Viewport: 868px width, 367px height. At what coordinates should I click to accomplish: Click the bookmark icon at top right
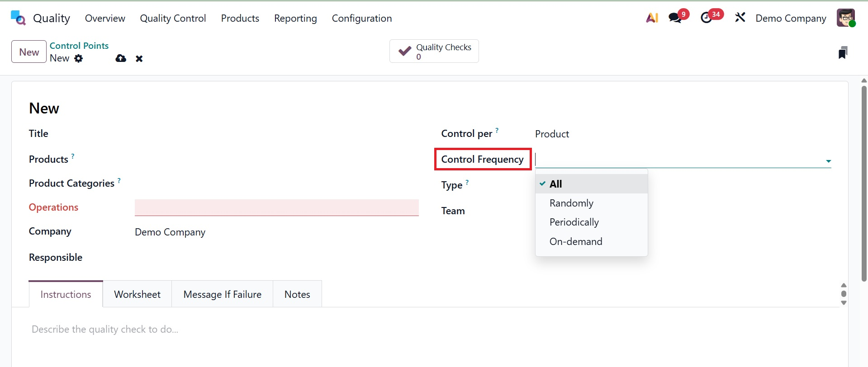[x=842, y=53]
